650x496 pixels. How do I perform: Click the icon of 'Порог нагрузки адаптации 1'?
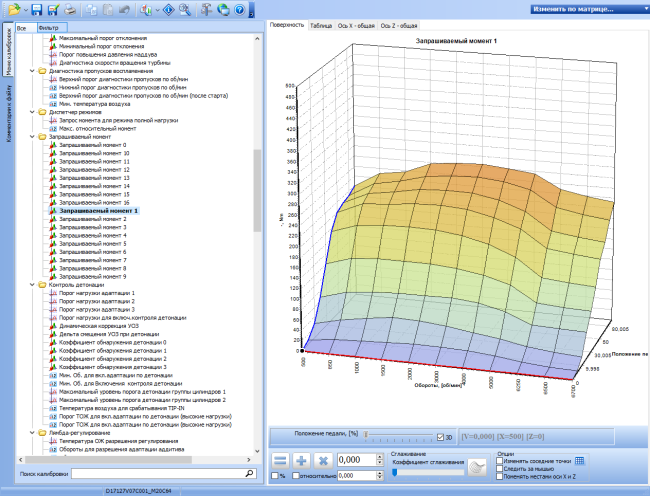tap(53, 293)
